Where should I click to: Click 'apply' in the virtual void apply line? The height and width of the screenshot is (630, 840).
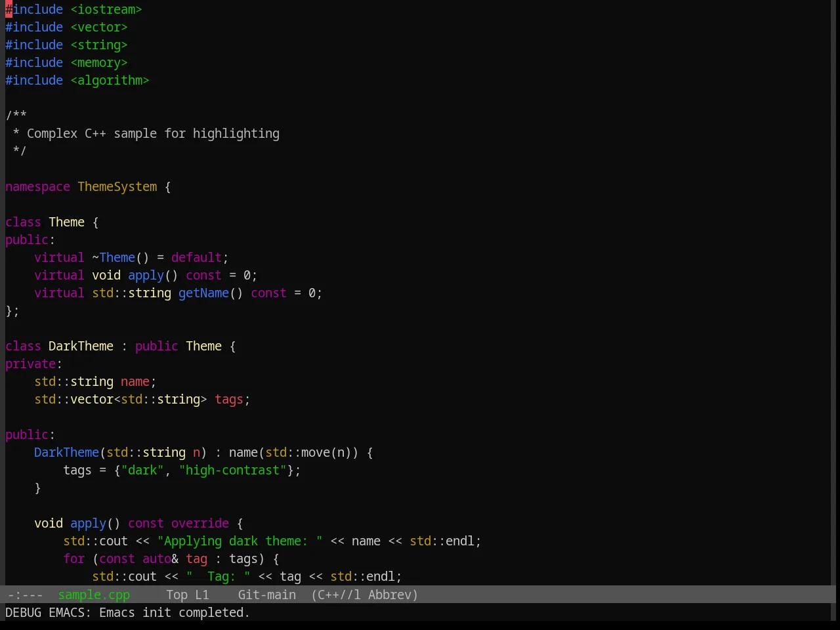(146, 275)
